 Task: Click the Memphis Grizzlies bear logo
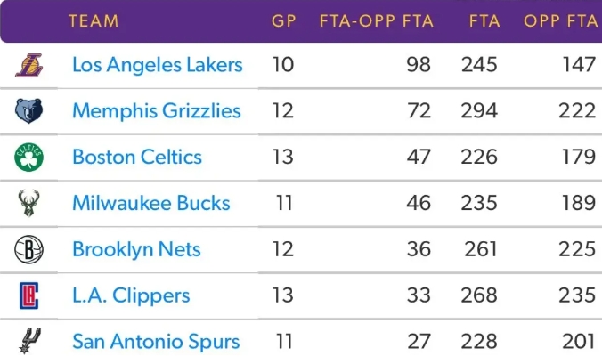(x=28, y=111)
